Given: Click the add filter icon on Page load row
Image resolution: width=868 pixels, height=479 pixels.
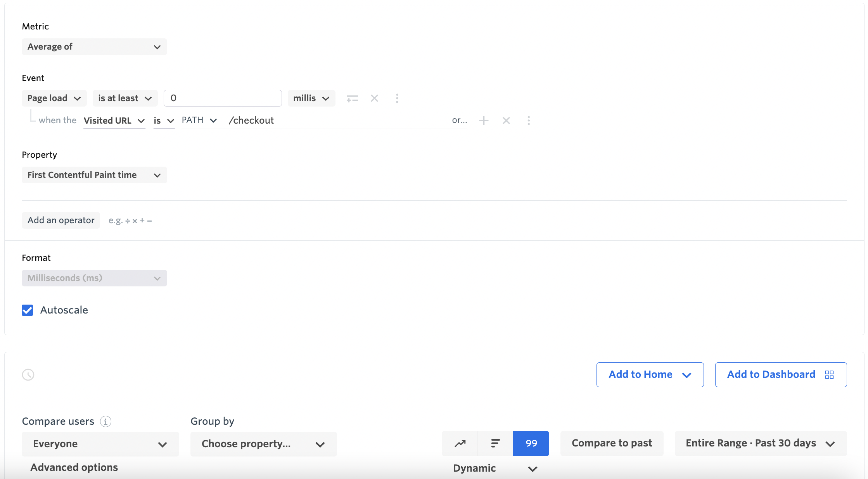Looking at the screenshot, I should point(352,98).
